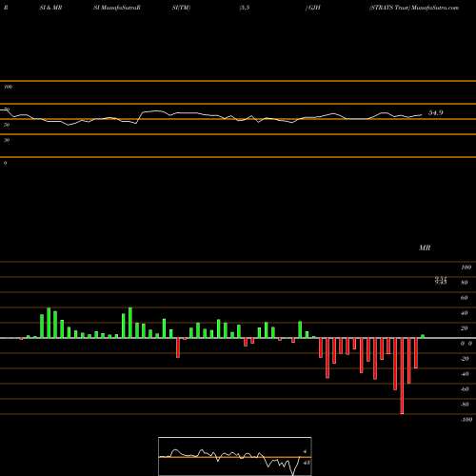The width and height of the screenshot is (476, 476).
Task: Click the "SI MunafaSutraR" header text
Action: [x=117, y=8]
